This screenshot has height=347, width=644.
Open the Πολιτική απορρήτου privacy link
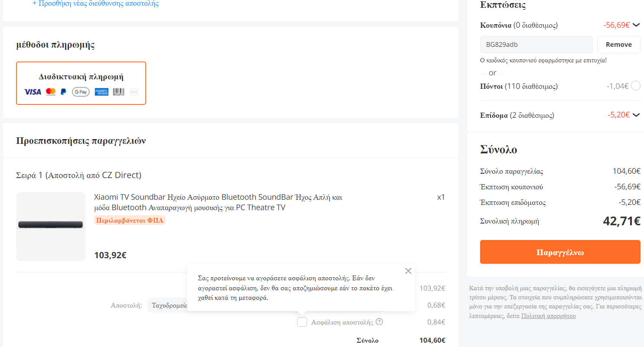(x=549, y=316)
